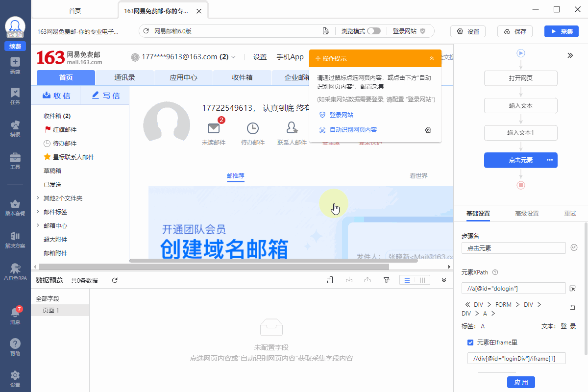This screenshot has height=392, width=588.
Task: Switch to 高级设置 tab
Action: point(527,214)
